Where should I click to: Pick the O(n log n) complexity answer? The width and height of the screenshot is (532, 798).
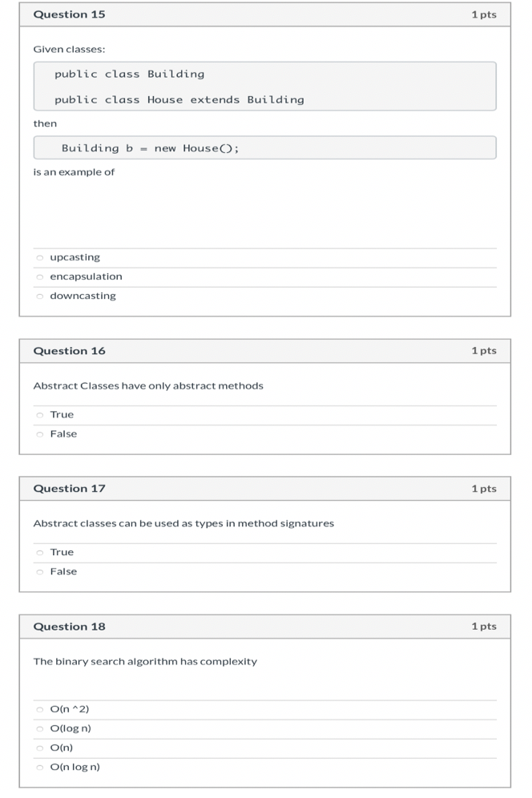39,766
